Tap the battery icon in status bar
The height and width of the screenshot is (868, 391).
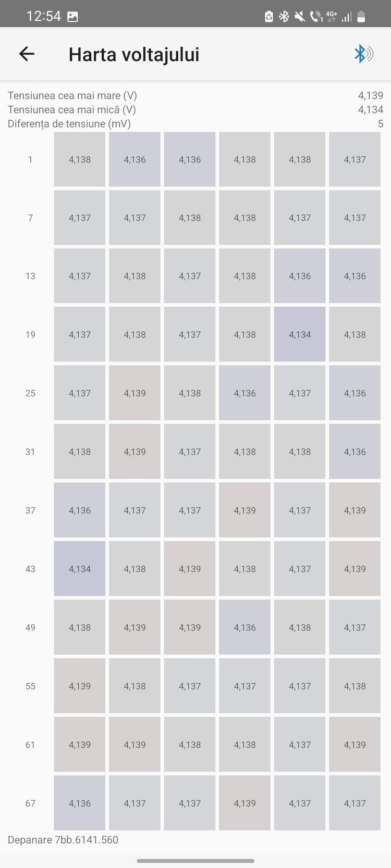(x=361, y=17)
